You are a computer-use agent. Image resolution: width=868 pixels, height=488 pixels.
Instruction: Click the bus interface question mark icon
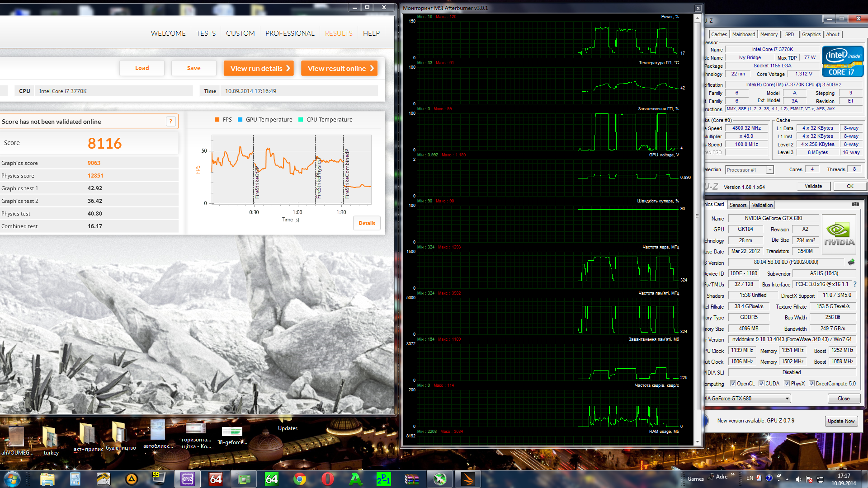(x=855, y=284)
